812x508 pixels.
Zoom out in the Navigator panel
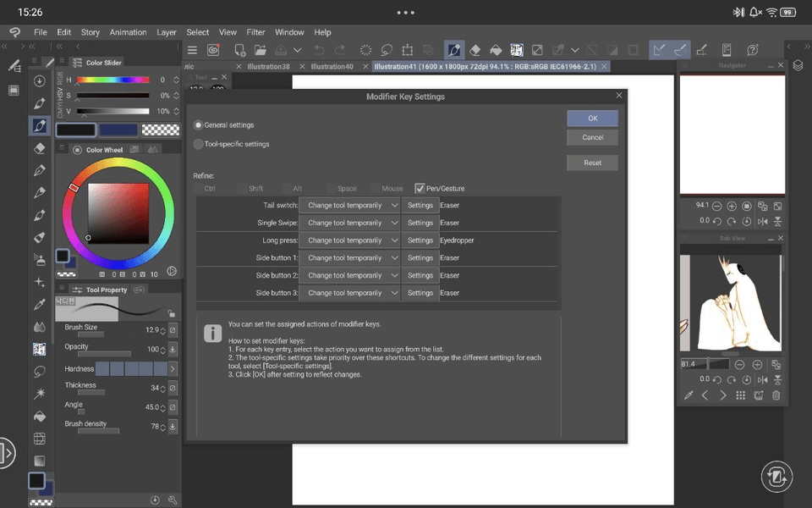coord(716,207)
